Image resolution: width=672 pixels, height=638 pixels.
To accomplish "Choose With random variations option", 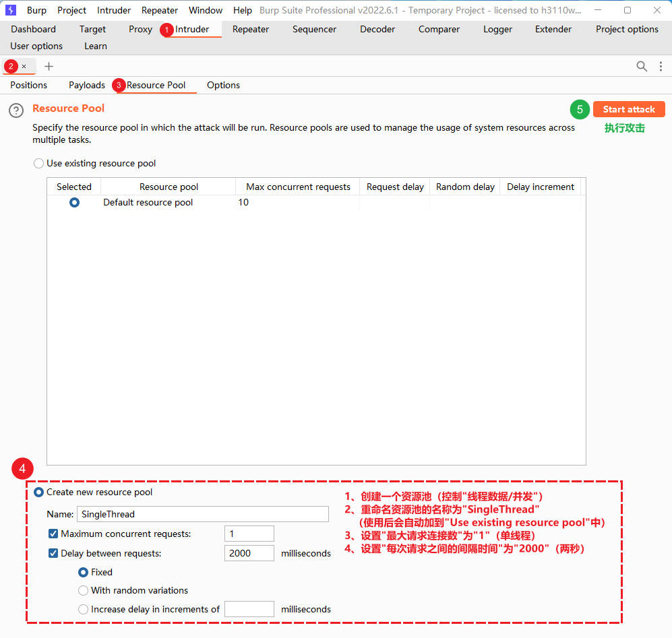I will 83,590.
